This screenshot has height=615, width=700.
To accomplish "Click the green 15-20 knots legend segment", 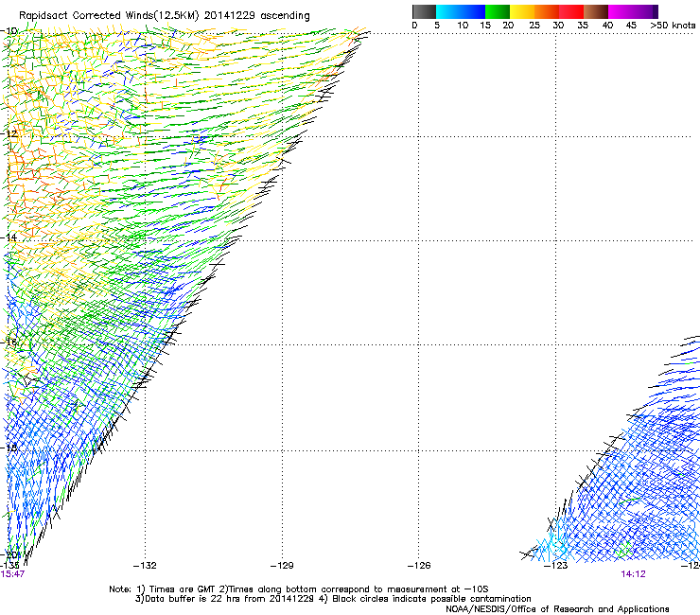I will [x=498, y=11].
